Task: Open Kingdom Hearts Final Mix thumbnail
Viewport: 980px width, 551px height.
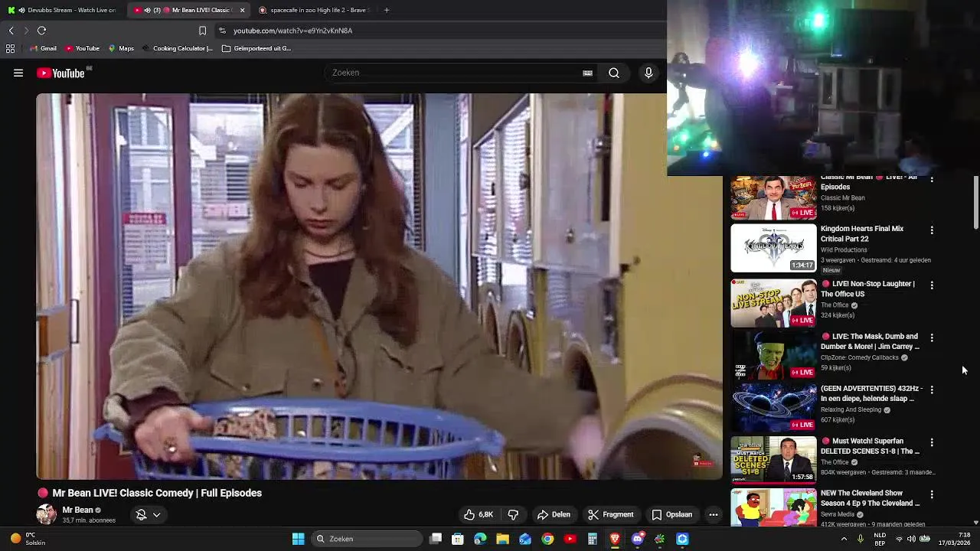Action: click(x=773, y=248)
